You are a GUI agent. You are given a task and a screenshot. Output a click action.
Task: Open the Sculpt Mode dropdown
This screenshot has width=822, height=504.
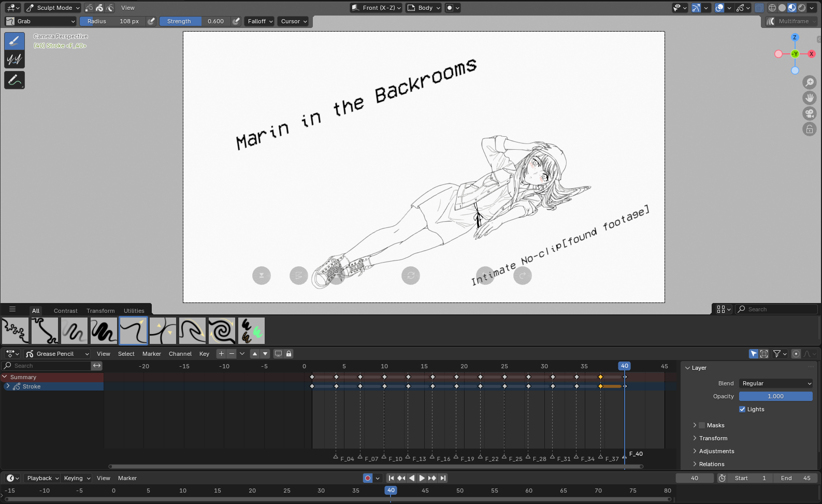click(x=52, y=8)
